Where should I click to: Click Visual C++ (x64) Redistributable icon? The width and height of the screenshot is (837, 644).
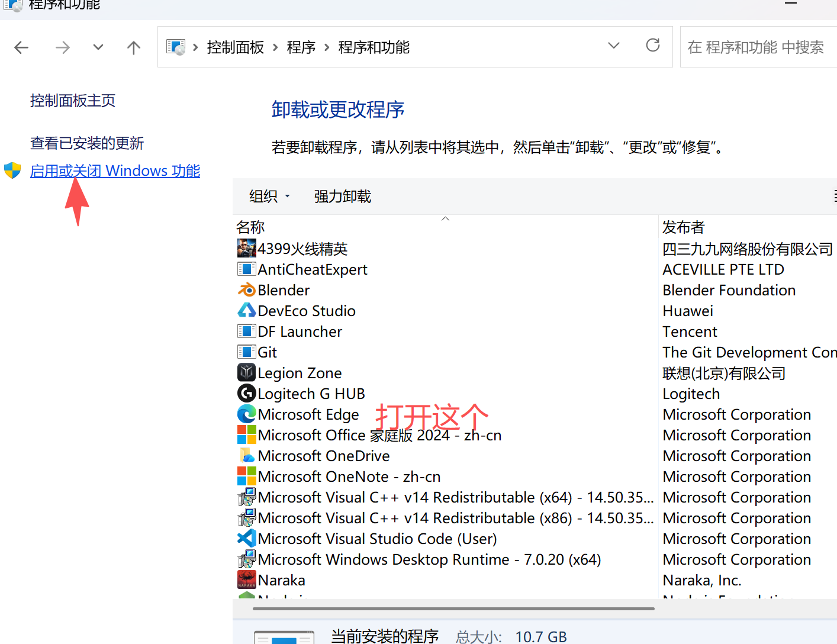[x=247, y=497]
